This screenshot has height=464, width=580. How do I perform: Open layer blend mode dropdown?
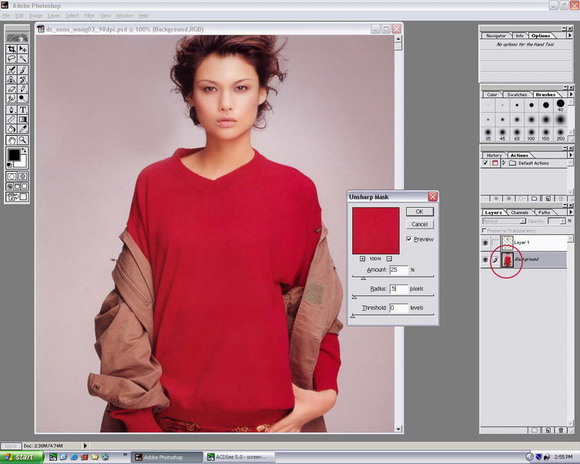[x=504, y=221]
